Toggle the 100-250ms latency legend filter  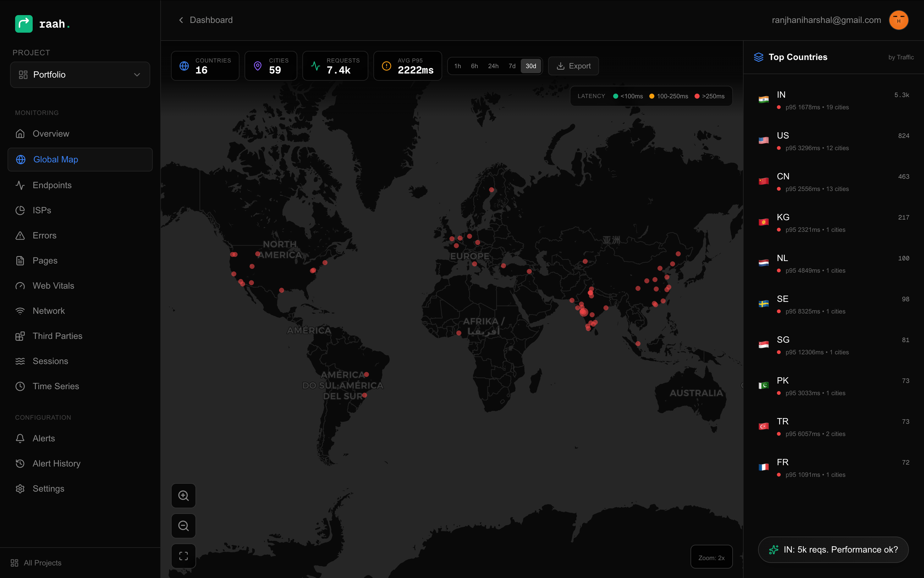668,96
